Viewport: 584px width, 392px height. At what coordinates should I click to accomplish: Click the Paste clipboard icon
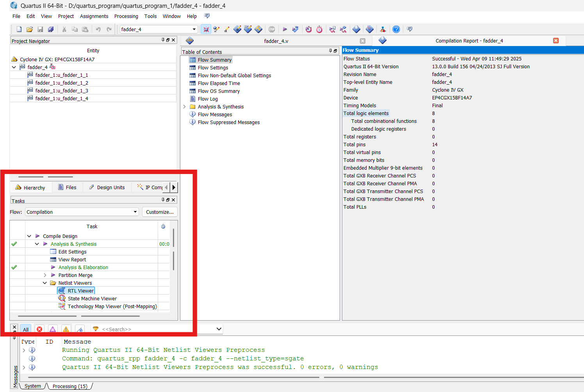click(x=85, y=29)
